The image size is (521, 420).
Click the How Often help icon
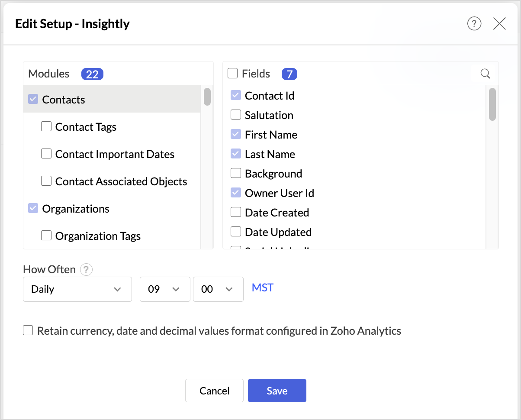(87, 270)
